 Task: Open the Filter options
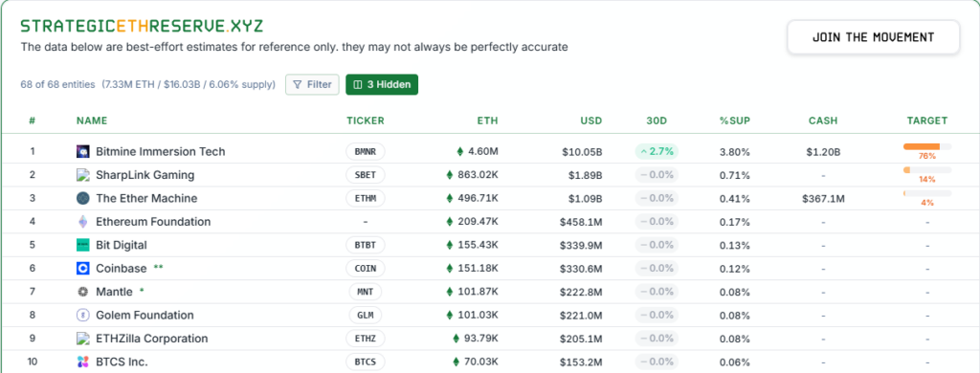tap(313, 84)
